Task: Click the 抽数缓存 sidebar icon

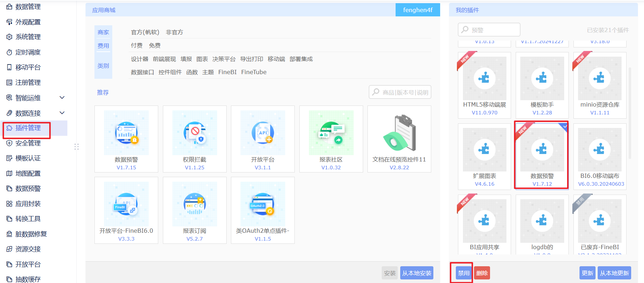Action: [10, 279]
